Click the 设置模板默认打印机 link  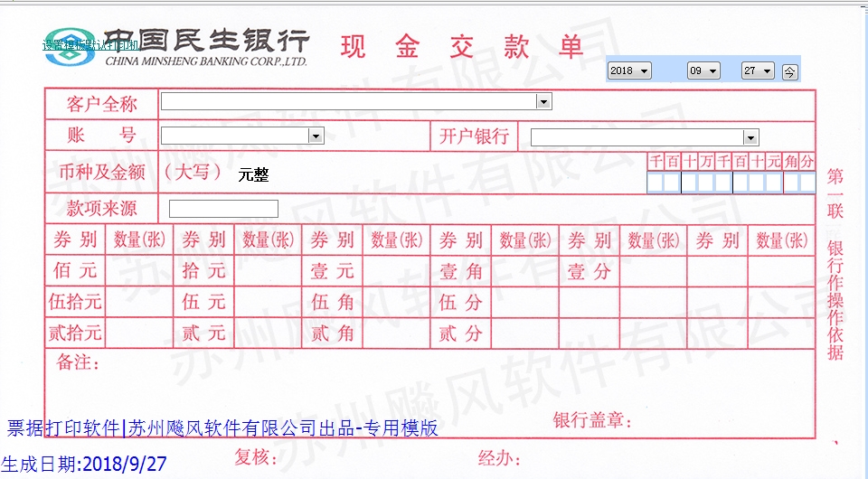[90, 44]
